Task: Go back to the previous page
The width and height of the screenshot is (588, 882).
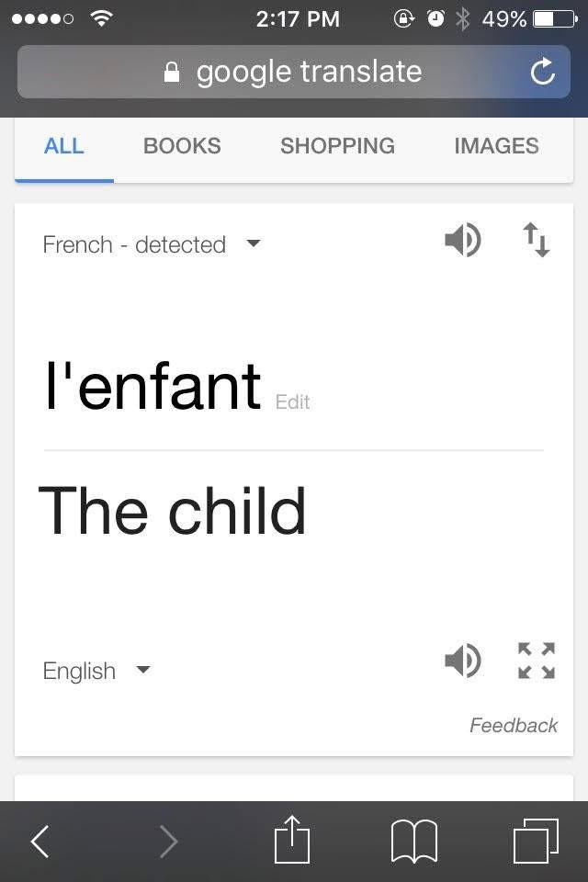Action: click(40, 840)
